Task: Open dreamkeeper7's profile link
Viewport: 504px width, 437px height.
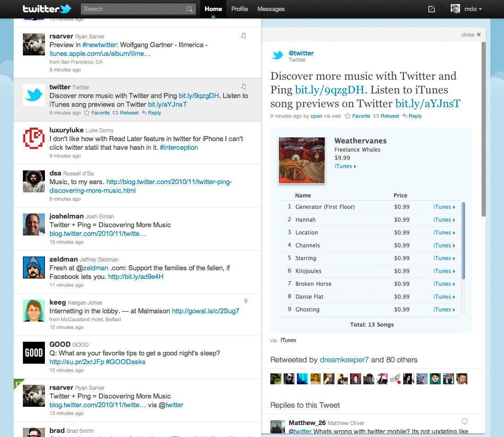Action: [343, 360]
